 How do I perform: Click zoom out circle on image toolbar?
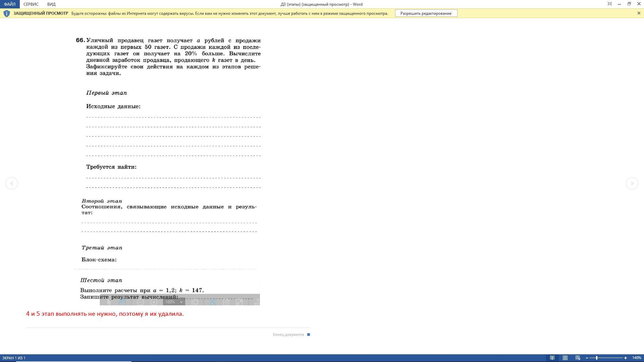point(141,302)
